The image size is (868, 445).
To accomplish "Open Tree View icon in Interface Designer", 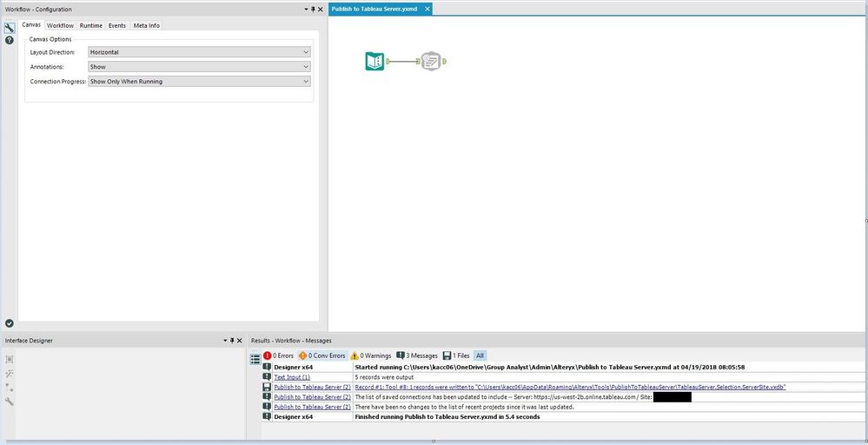I will coord(10,388).
